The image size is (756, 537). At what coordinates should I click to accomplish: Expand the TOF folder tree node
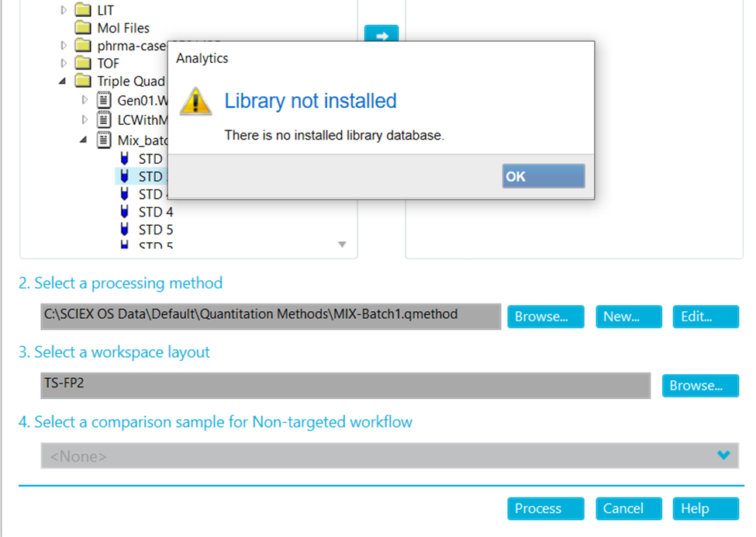[64, 64]
